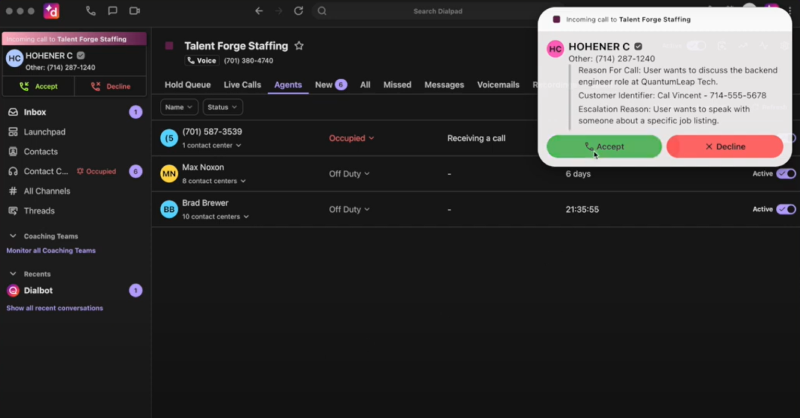Toggle Max Noxon's Active switch
This screenshot has height=418, width=800.
pos(786,173)
